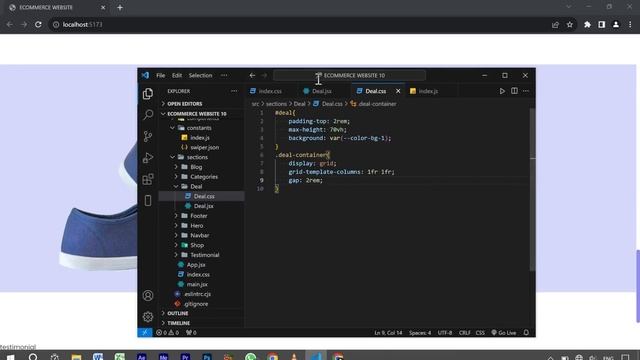Click the command center search box
The height and width of the screenshot is (360, 640).
click(x=349, y=75)
